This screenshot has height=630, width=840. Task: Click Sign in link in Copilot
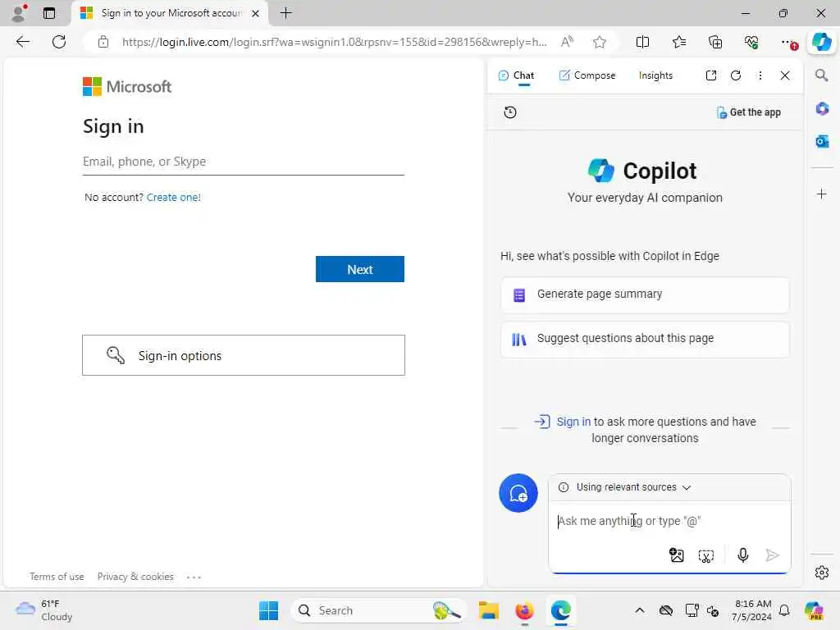[x=573, y=422]
